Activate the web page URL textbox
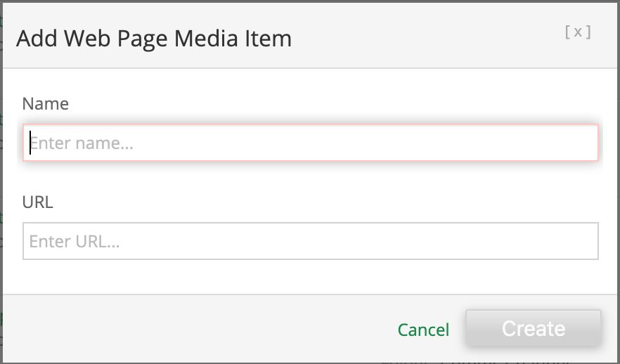 (310, 241)
